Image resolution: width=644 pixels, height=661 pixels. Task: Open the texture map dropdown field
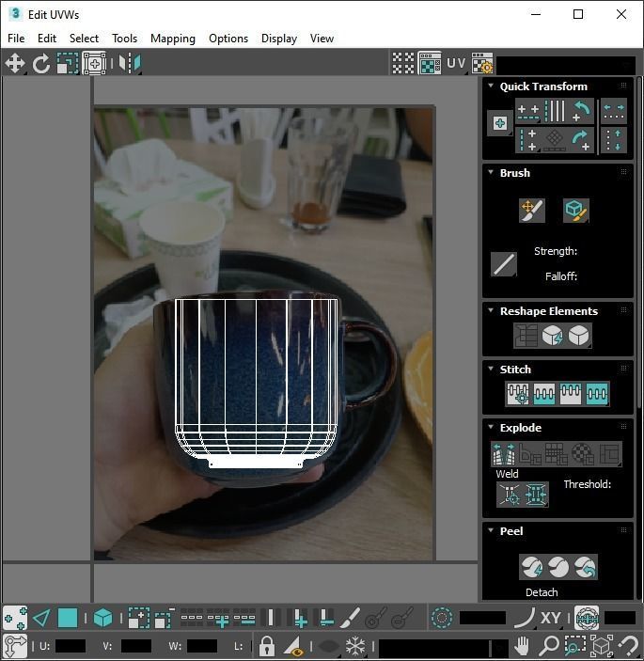[x=566, y=66]
